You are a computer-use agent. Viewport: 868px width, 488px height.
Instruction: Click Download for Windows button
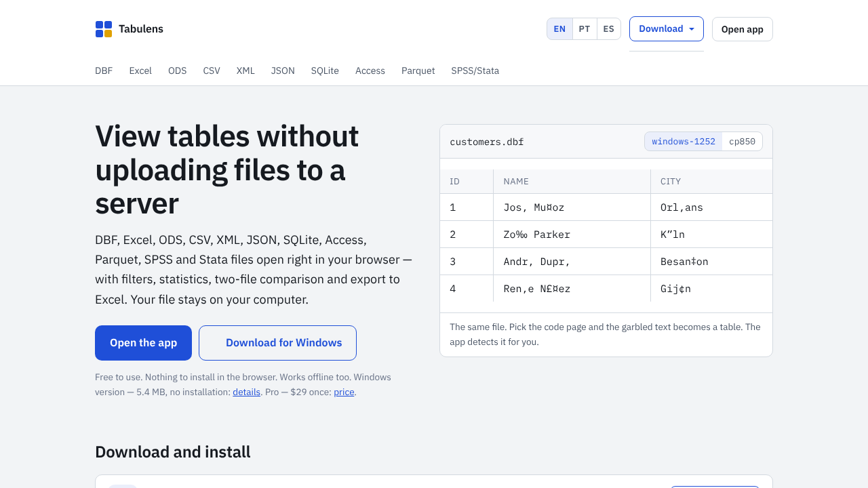[277, 343]
